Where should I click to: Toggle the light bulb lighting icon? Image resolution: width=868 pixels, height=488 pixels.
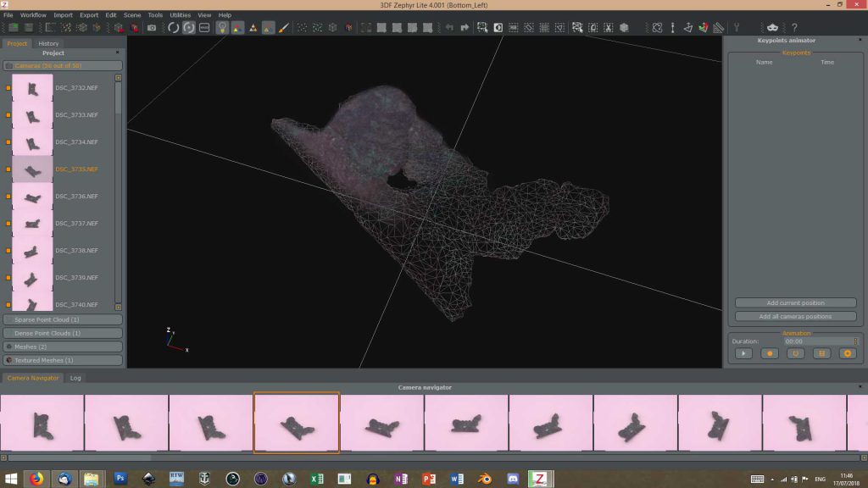[x=222, y=28]
